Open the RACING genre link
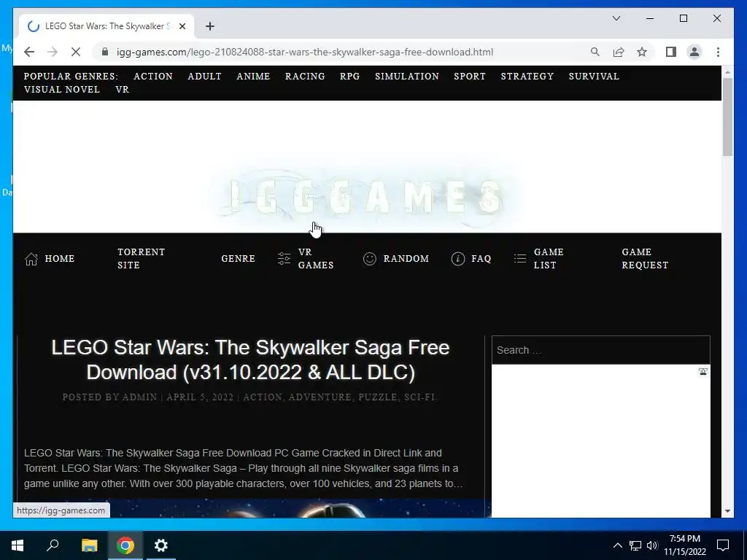 coord(305,76)
